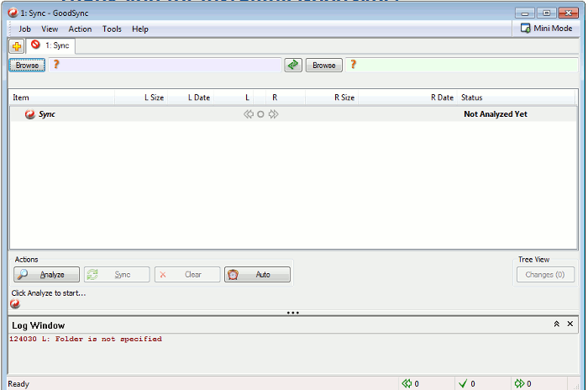588x390 pixels.
Task: Click the Analyze button
Action: click(46, 274)
